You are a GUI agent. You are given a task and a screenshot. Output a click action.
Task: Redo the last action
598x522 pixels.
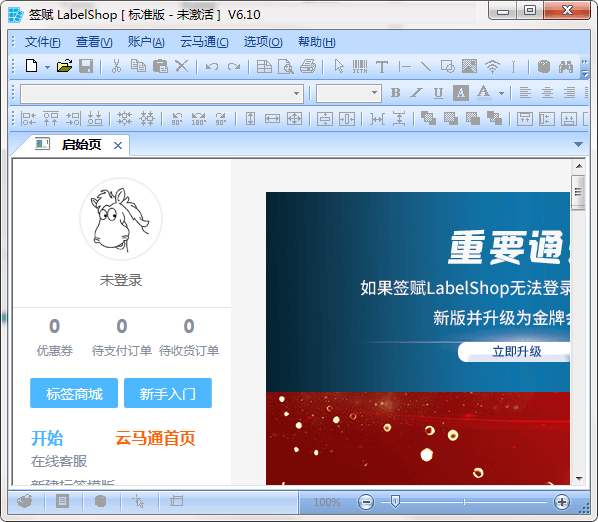coord(234,67)
